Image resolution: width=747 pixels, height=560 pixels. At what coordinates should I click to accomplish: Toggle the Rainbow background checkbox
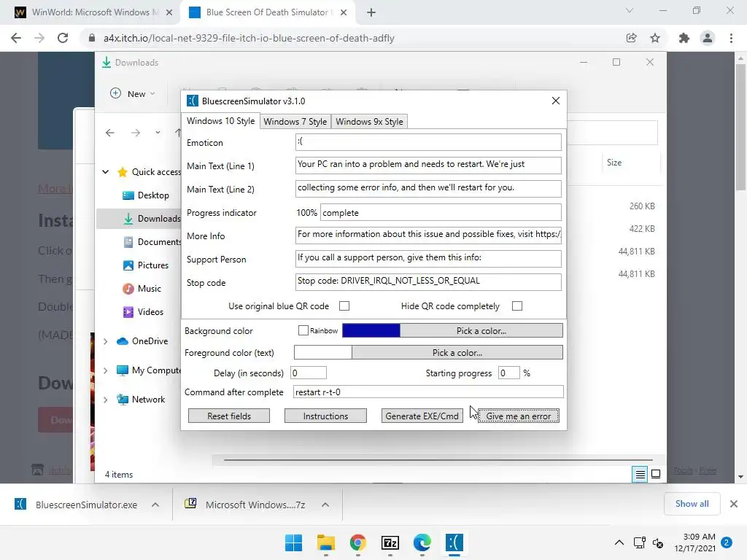click(303, 330)
